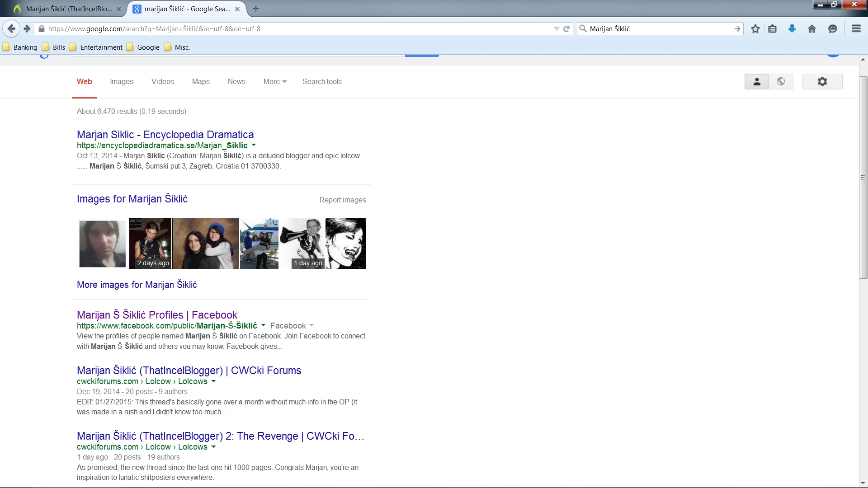Show bookmarks list icon
The height and width of the screenshot is (488, 868).
(x=772, y=28)
